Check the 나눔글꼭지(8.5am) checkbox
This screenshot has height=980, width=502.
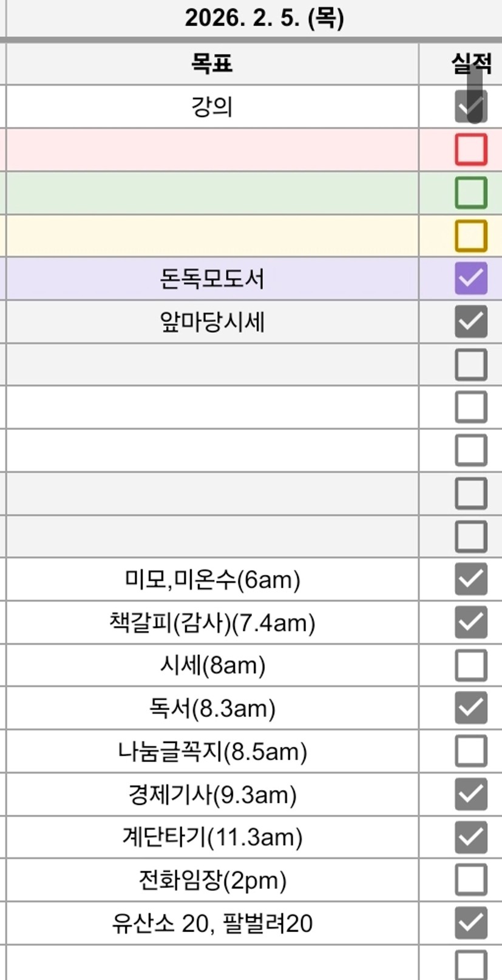(470, 751)
